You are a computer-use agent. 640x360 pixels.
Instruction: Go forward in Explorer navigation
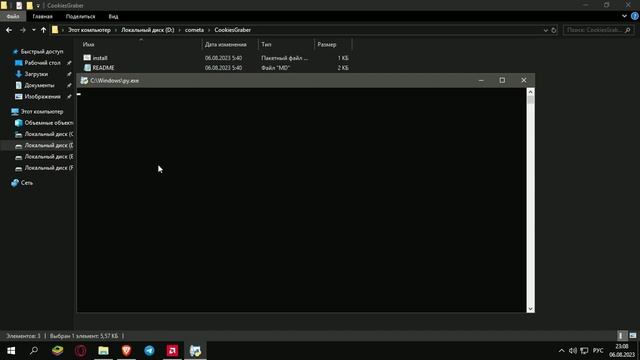coord(22,30)
